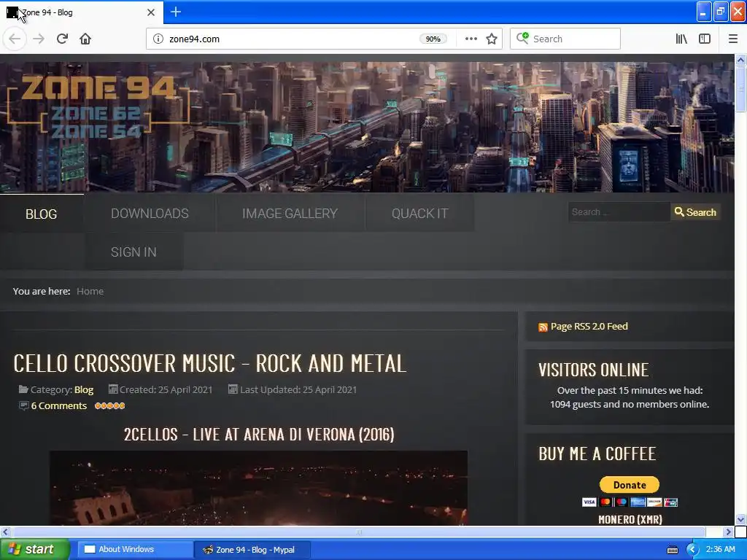This screenshot has width=747, height=560.
Task: Open the BLOG navigation item
Action: point(42,214)
